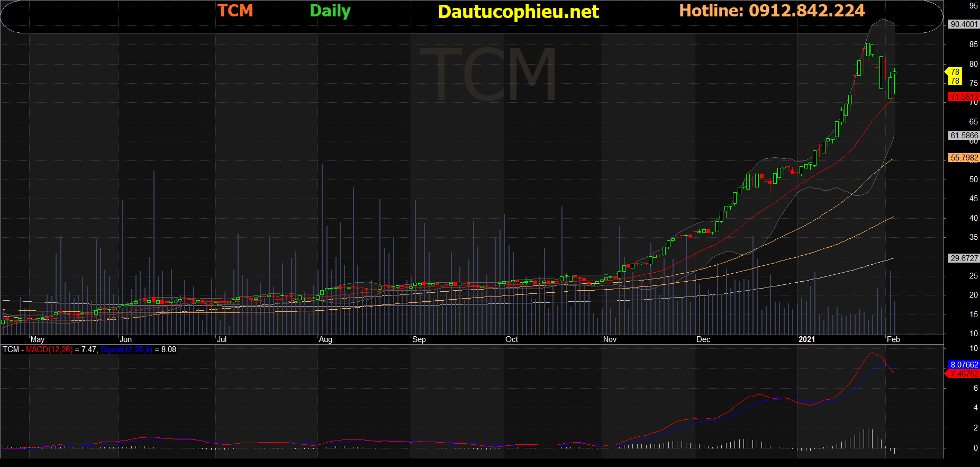Click the gray 61.5866 price label
980x467 pixels.
click(x=964, y=136)
